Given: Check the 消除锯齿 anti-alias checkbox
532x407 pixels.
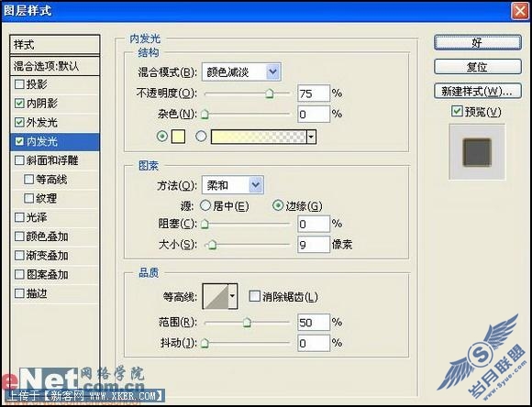Looking at the screenshot, I should pyautogui.click(x=254, y=296).
